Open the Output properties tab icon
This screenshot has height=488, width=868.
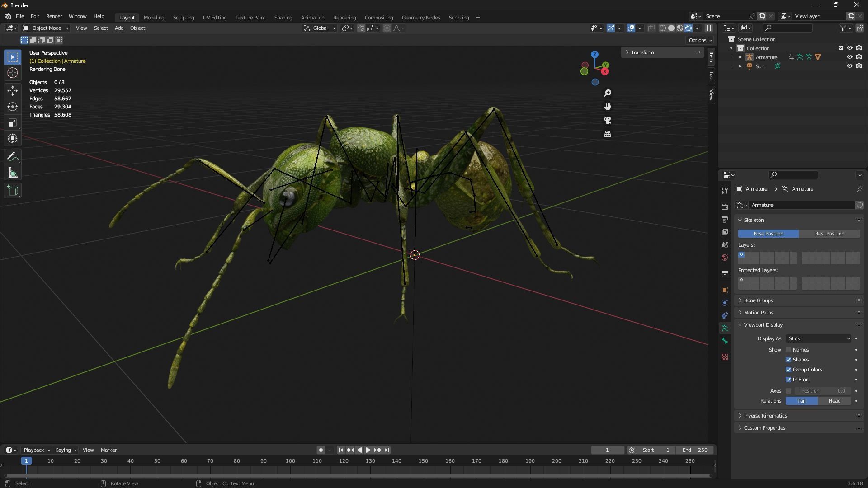(725, 220)
